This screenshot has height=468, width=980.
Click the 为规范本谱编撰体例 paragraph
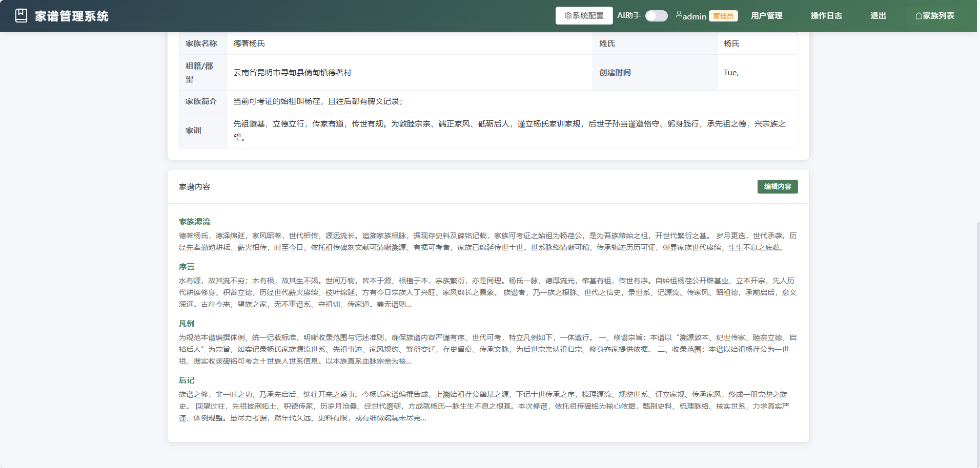click(x=488, y=349)
